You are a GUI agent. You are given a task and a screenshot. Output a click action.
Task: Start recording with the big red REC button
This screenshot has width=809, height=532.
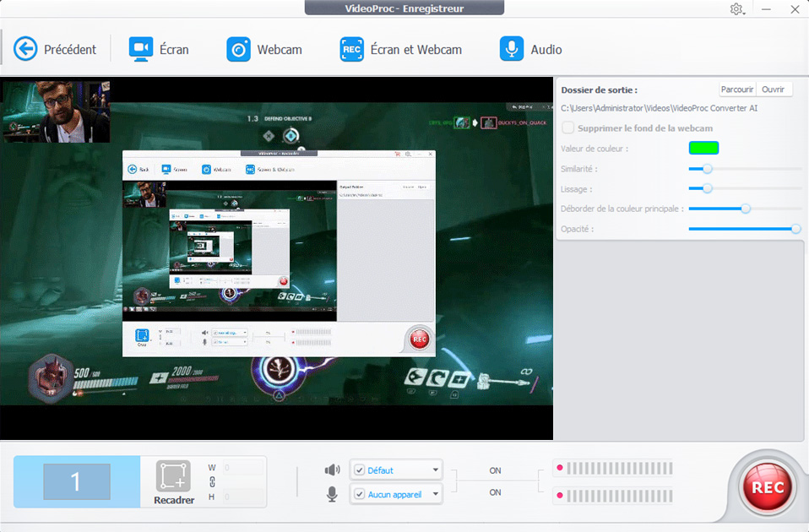tap(768, 487)
